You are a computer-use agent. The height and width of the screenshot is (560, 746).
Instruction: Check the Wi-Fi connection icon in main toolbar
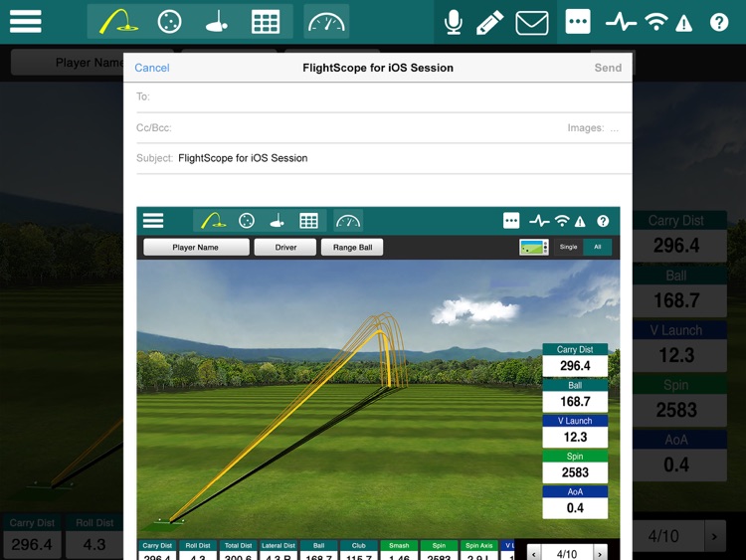pyautogui.click(x=656, y=22)
